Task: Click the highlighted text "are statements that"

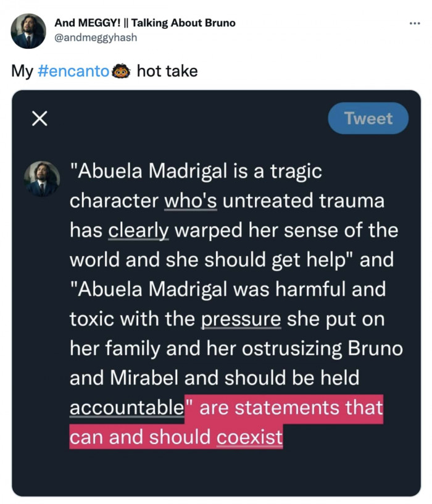Action: coord(291,408)
